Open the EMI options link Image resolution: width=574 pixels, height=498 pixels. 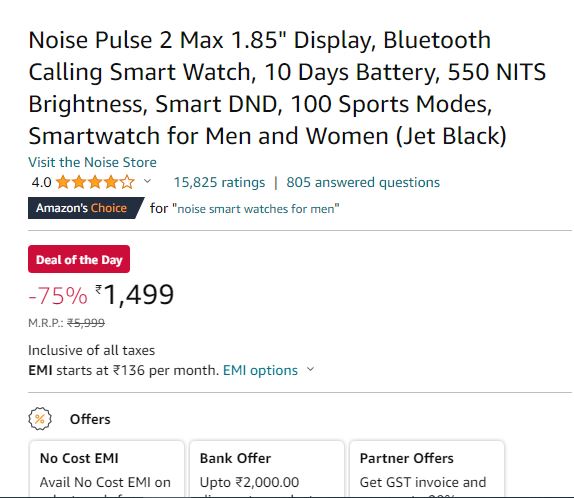(x=260, y=370)
